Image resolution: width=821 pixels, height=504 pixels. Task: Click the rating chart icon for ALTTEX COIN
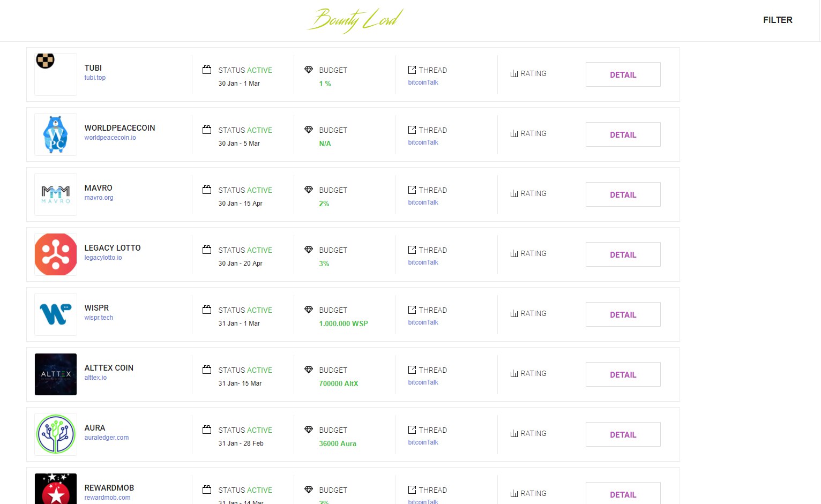click(x=514, y=373)
